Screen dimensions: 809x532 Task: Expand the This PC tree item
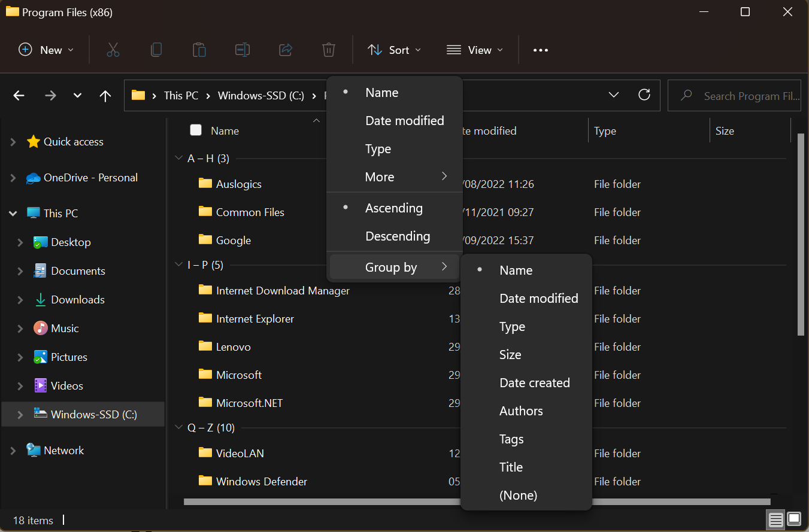pos(13,212)
